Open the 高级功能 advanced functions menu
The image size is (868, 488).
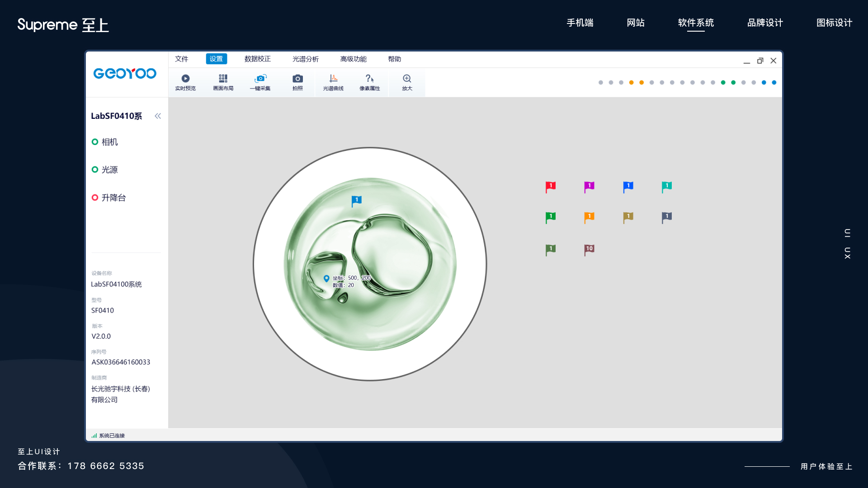[x=353, y=59]
